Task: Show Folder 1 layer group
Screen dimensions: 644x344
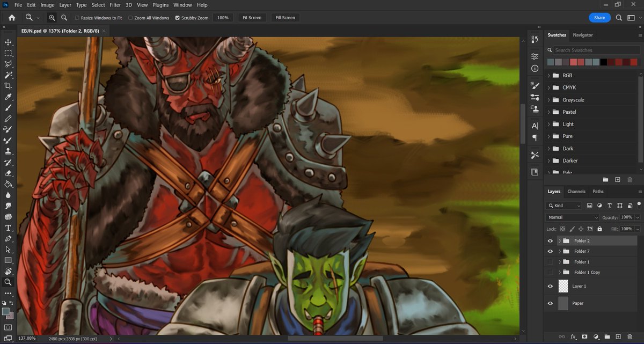Action: coord(550,262)
